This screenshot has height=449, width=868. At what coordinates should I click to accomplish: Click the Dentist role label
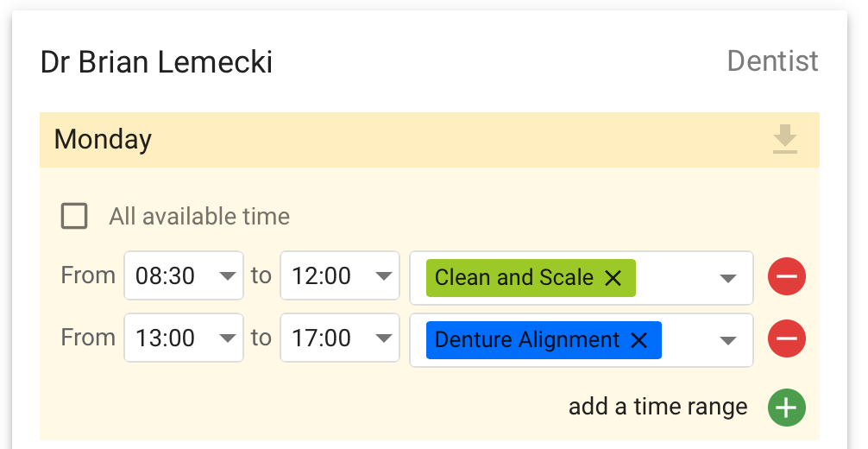click(773, 61)
